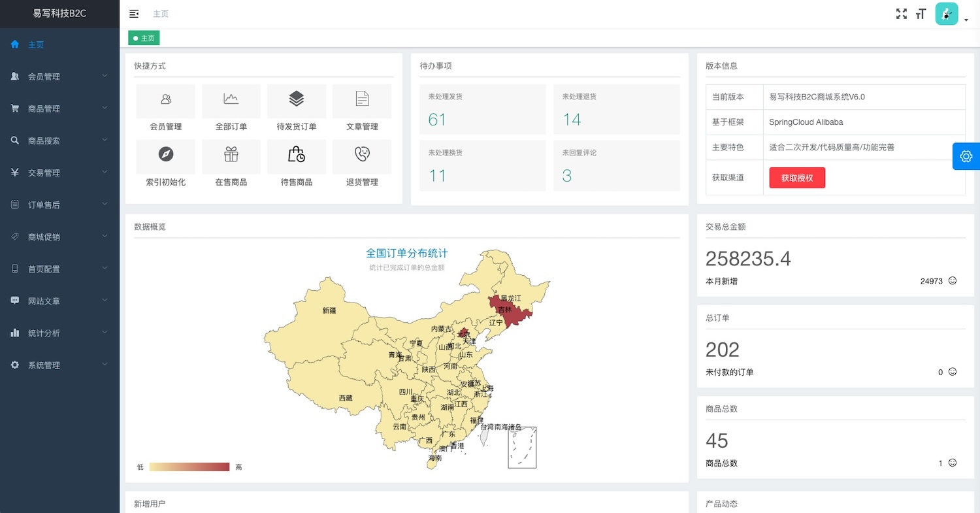The image size is (980, 513).
Task: Click the smiley icon in 总订单 card
Action: click(x=953, y=372)
